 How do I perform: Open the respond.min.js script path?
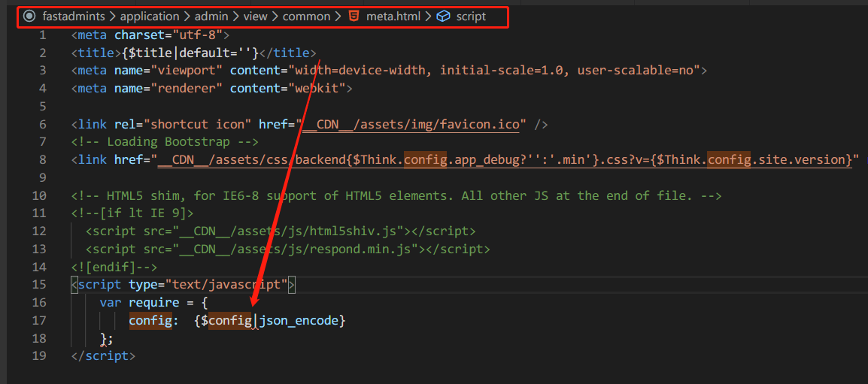295,249
